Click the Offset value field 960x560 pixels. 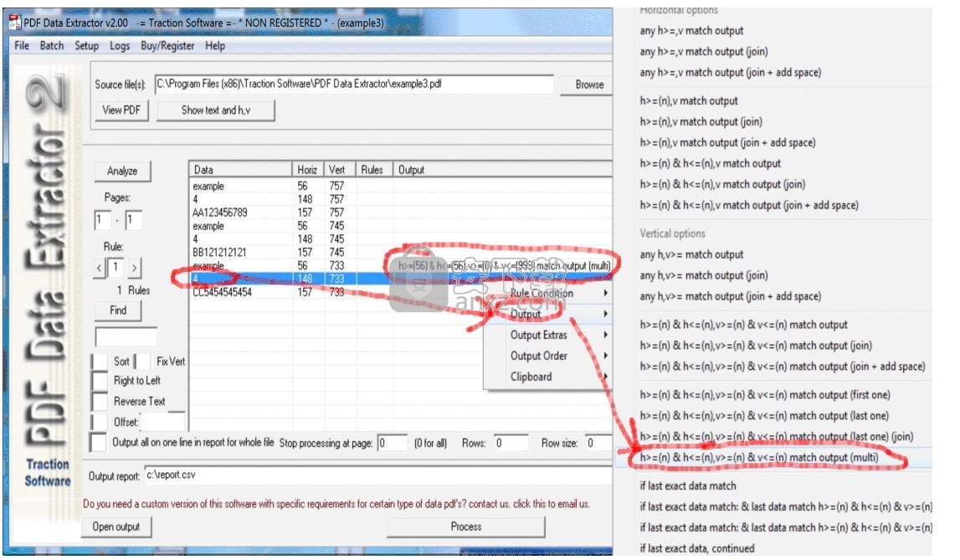(163, 422)
